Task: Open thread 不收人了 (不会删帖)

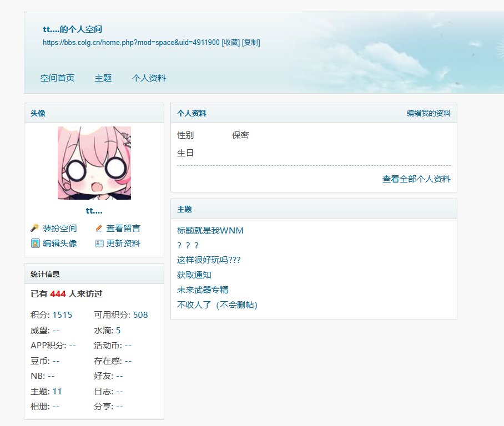Action: (217, 305)
